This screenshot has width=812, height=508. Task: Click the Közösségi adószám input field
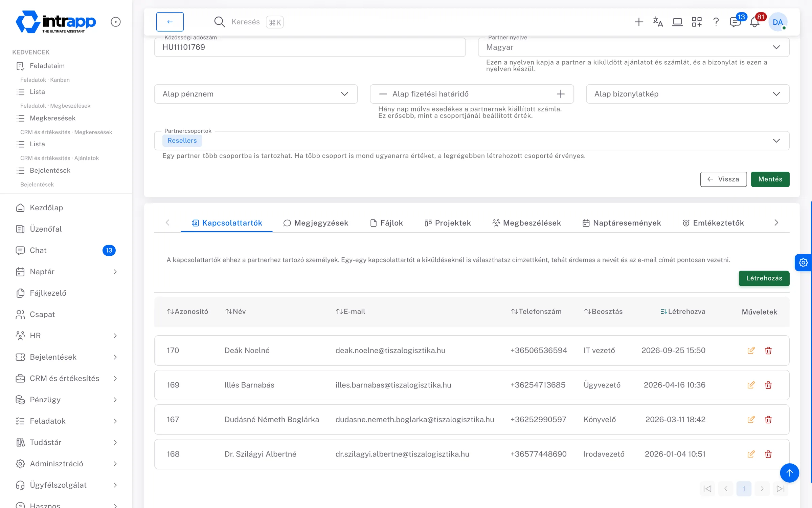(310, 47)
